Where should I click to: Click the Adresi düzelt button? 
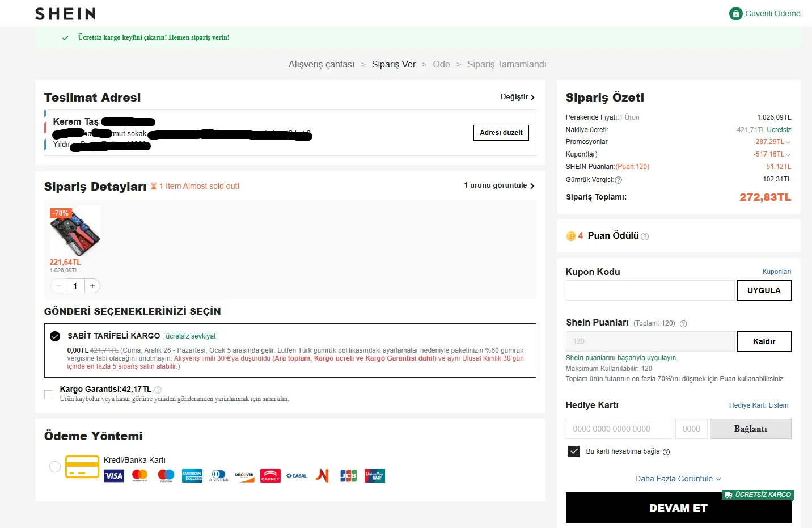[501, 133]
